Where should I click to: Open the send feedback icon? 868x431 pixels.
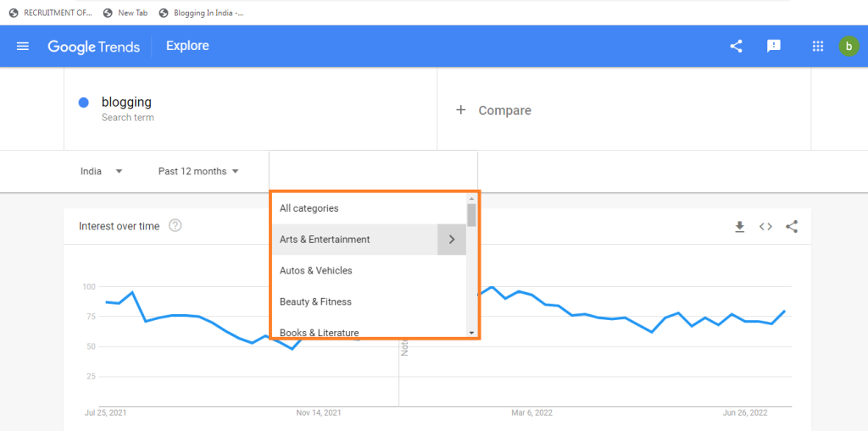click(773, 46)
